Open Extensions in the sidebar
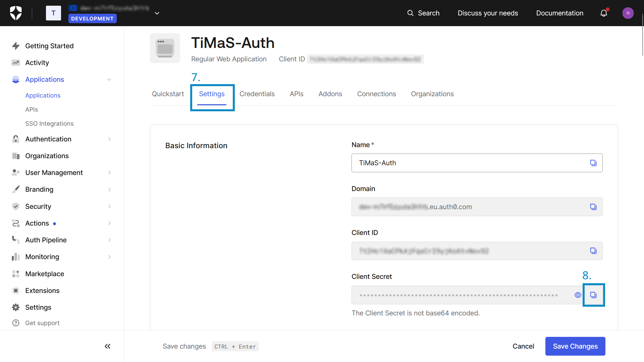Screen dimensions: 644x362 [x=42, y=291]
